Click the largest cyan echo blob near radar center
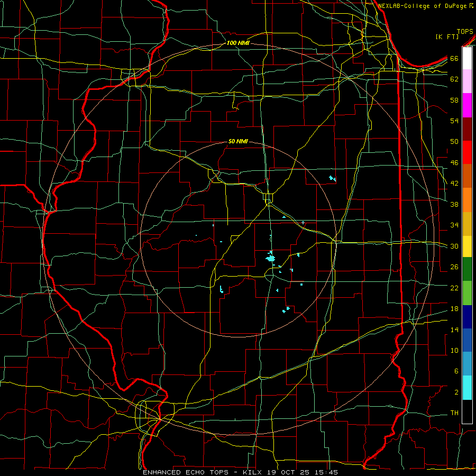The image size is (476, 476). (x=270, y=258)
